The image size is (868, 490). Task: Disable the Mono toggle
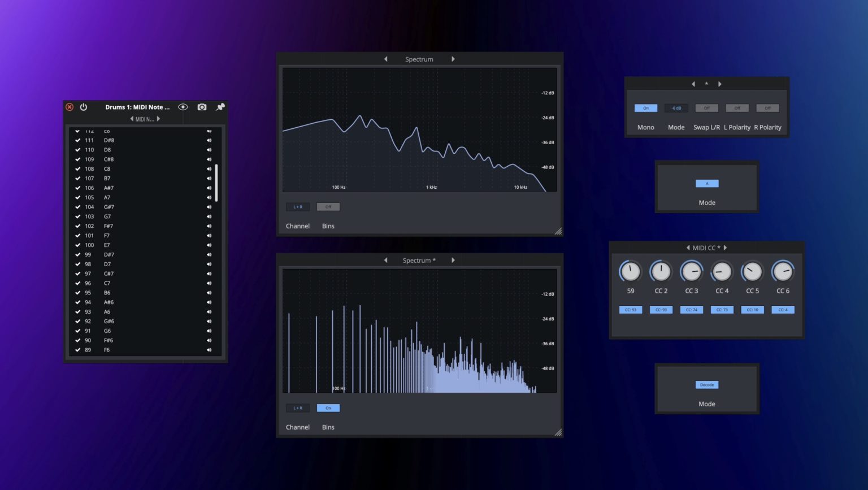click(646, 108)
